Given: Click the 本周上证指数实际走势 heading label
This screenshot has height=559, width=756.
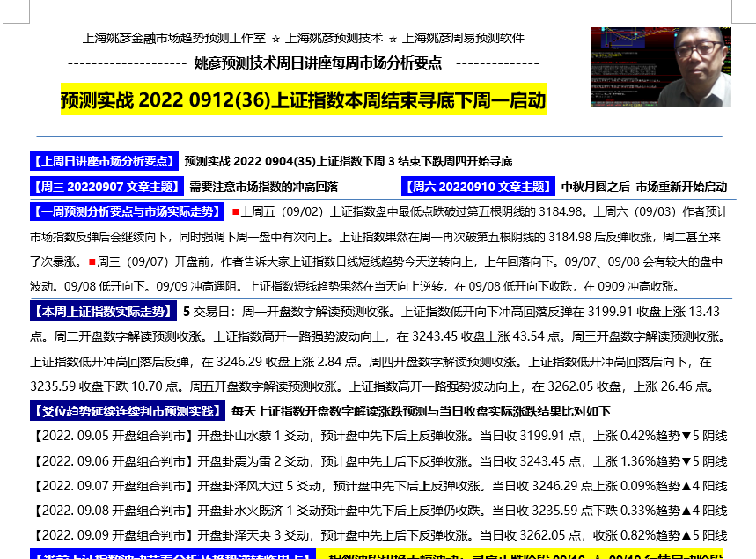Looking at the screenshot, I should (x=104, y=312).
